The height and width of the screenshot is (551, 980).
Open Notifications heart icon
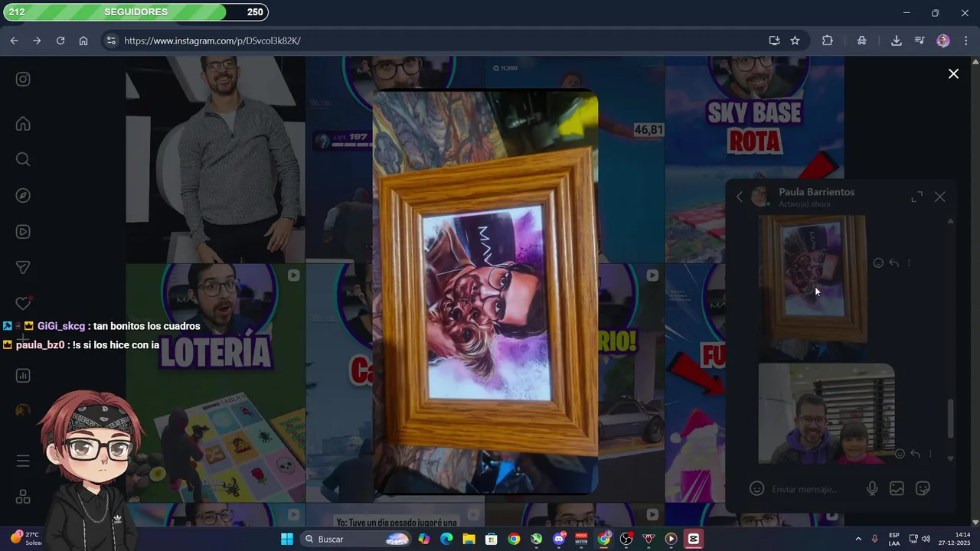click(x=23, y=303)
